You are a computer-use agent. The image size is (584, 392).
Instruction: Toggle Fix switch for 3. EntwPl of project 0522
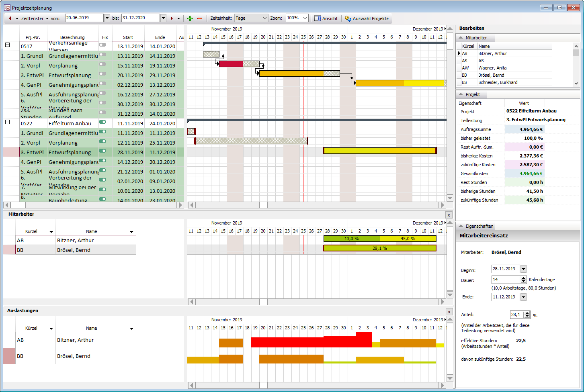(x=102, y=151)
